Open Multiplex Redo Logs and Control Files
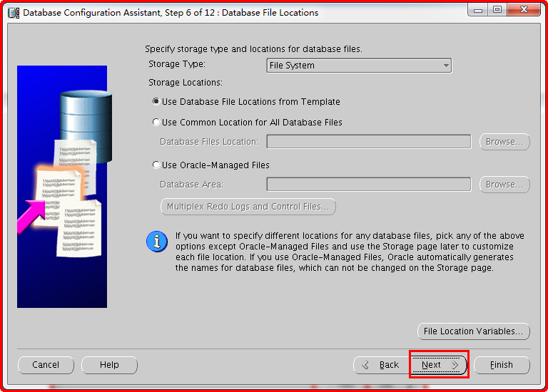This screenshot has height=392, width=548. [x=248, y=207]
